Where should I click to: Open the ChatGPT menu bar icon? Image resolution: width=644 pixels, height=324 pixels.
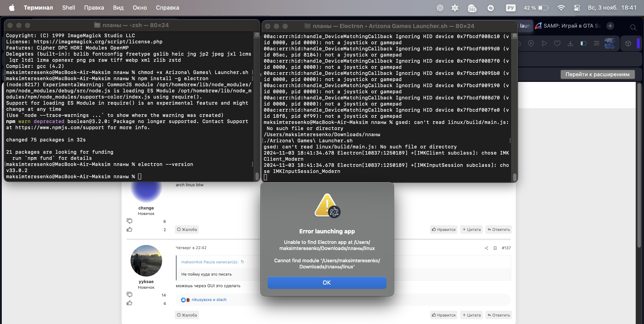pyautogui.click(x=440, y=8)
